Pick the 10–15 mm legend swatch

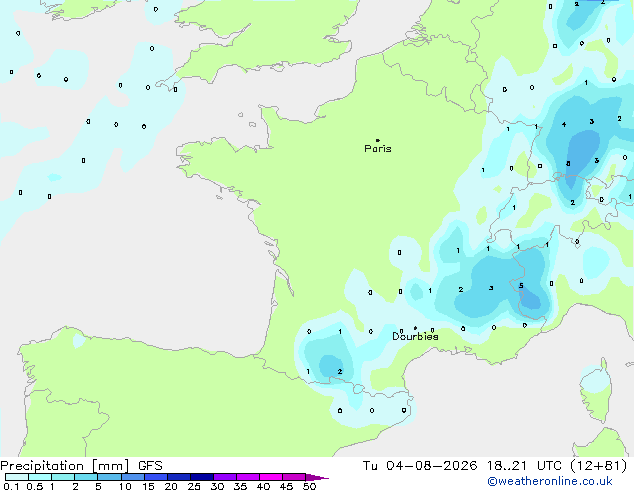click(x=132, y=477)
